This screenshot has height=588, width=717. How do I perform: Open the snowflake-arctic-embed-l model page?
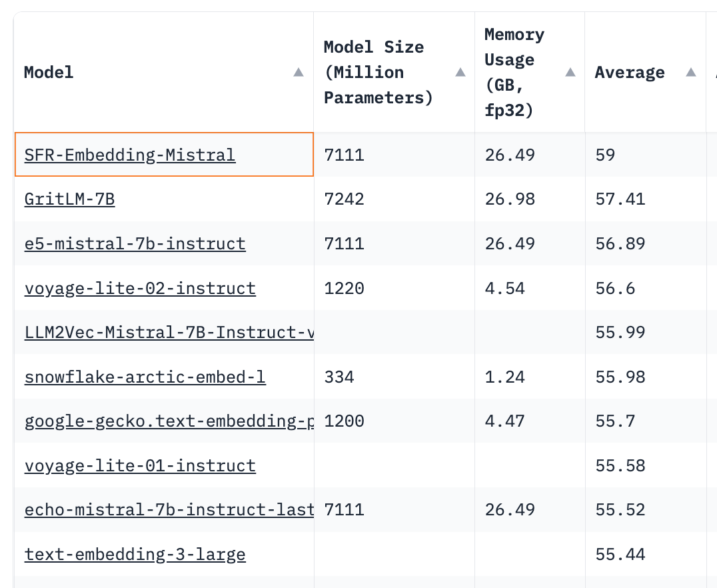coord(145,377)
